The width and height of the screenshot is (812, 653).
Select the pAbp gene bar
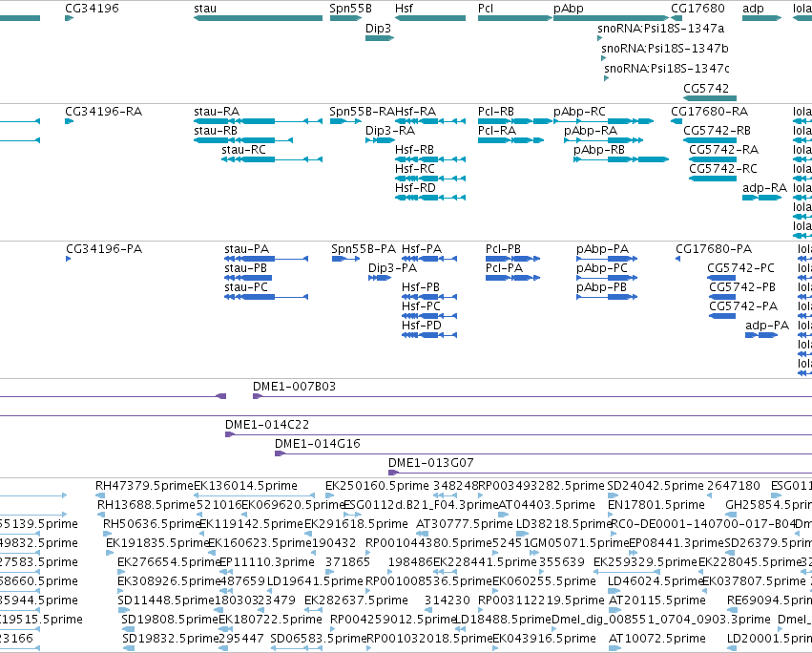click(x=611, y=18)
